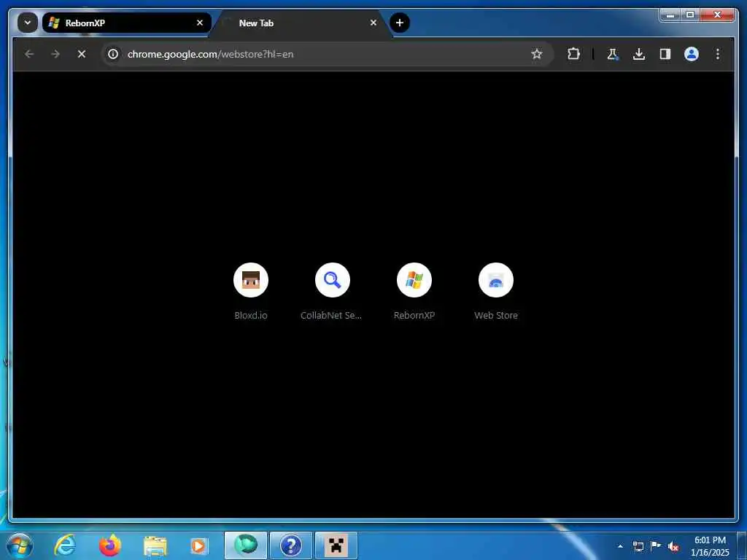747x560 pixels.
Task: Toggle the side panel
Action: tap(665, 54)
